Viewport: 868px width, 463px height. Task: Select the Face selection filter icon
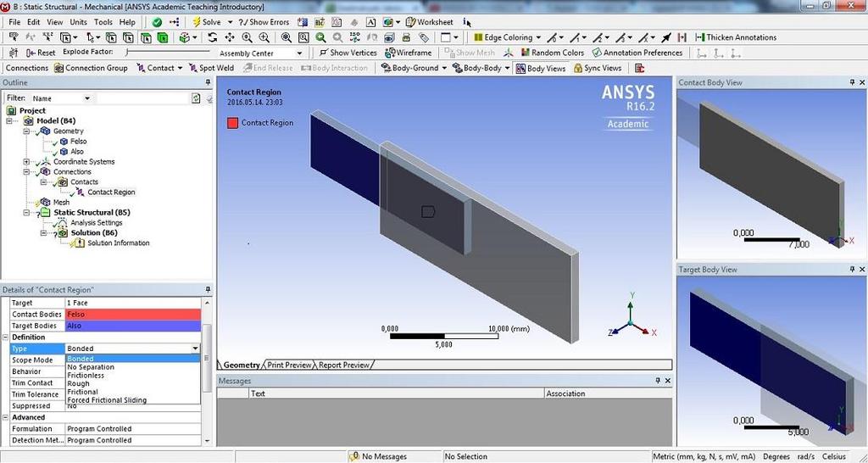[146, 37]
